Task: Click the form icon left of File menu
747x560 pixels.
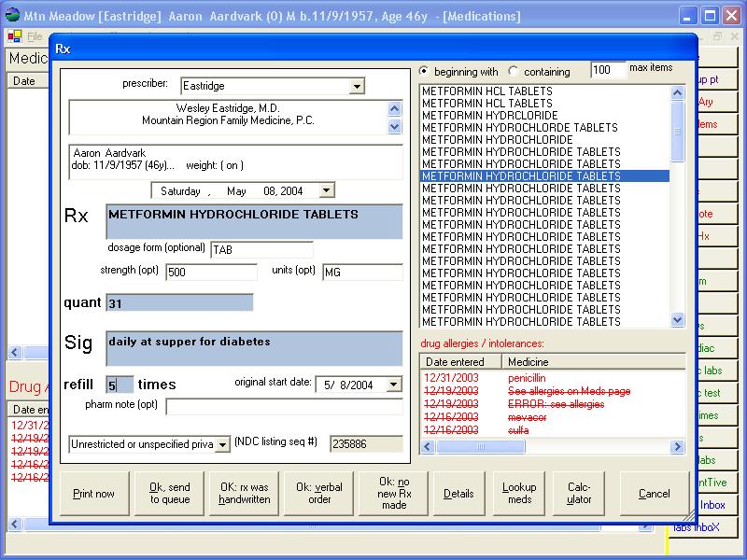Action: [x=14, y=36]
